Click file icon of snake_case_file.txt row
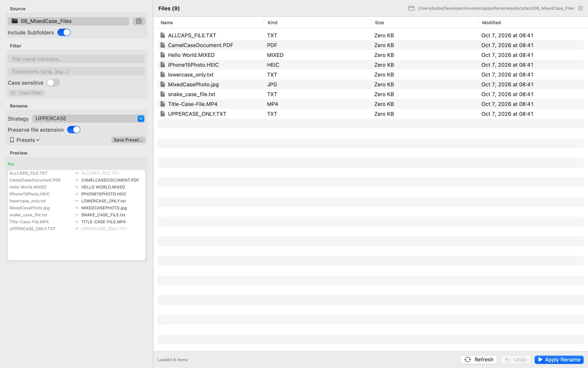The width and height of the screenshot is (588, 368). 162,94
